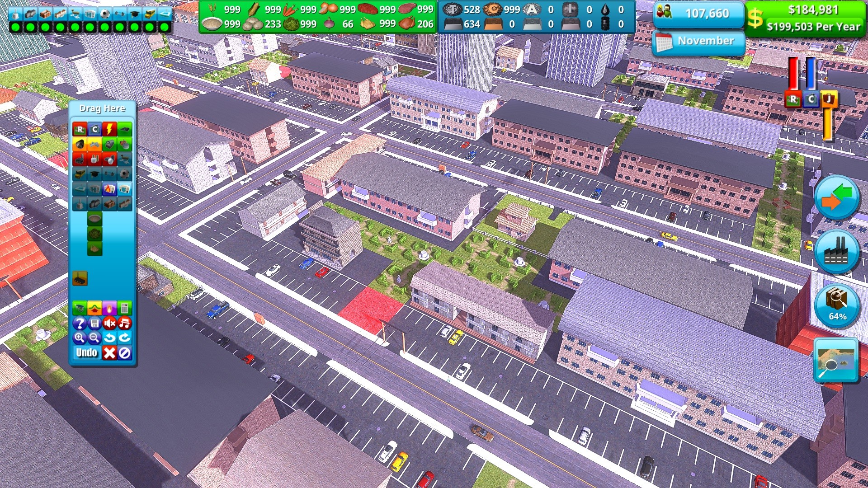Click the red X cancel button
Image resolution: width=868 pixels, height=488 pixels.
[109, 353]
